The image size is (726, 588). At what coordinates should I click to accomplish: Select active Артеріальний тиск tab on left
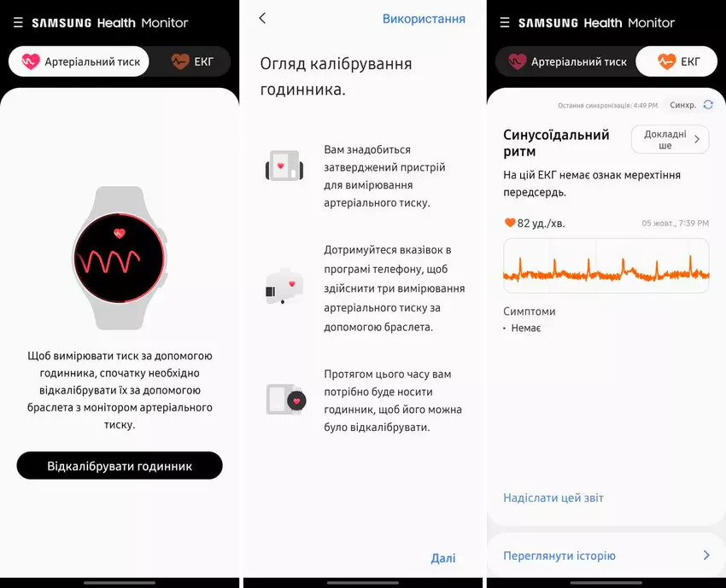pos(79,61)
